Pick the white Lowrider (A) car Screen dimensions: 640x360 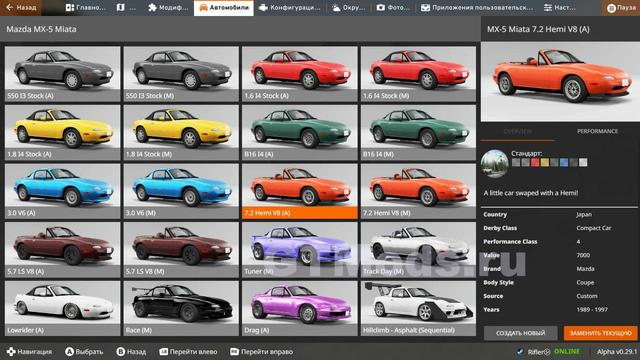tap(62, 309)
